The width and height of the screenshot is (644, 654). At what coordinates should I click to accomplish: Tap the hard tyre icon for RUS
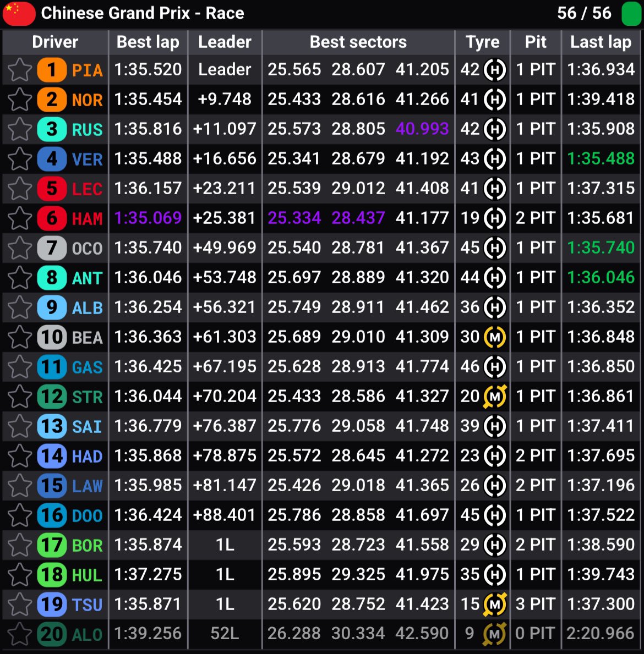(x=495, y=129)
